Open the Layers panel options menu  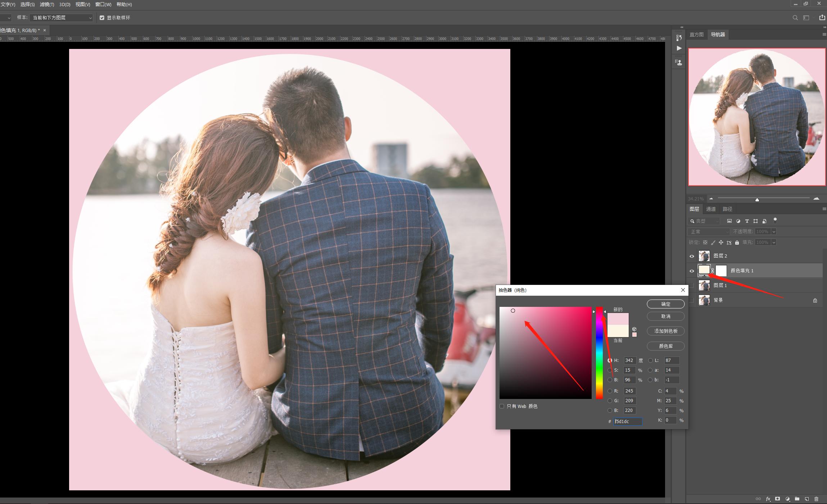[x=824, y=209]
